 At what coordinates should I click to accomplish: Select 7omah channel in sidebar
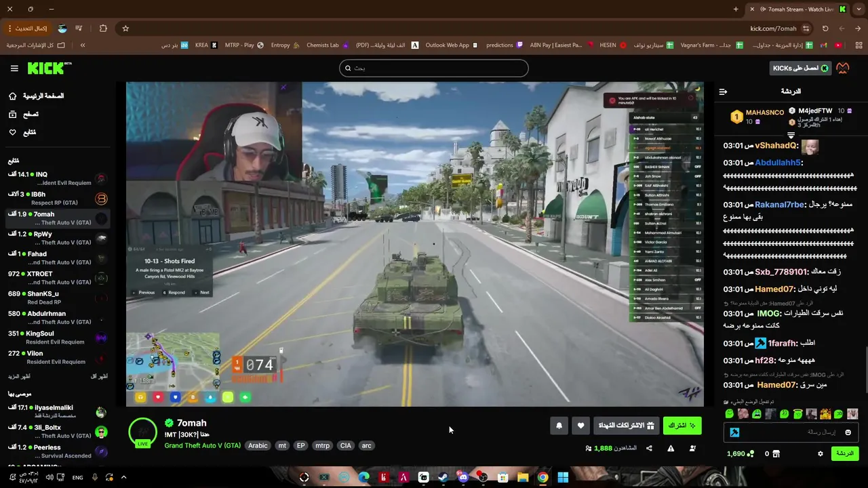tap(58, 218)
